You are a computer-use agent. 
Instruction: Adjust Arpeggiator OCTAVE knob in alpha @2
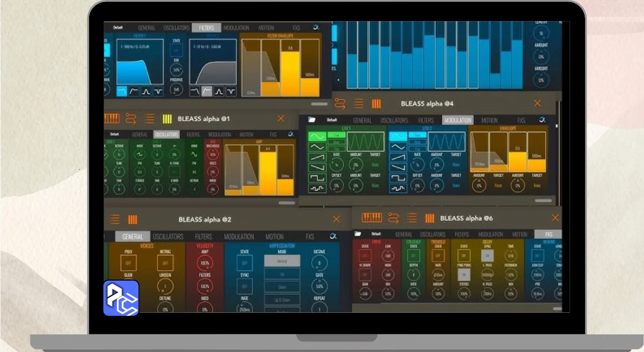[319, 262]
